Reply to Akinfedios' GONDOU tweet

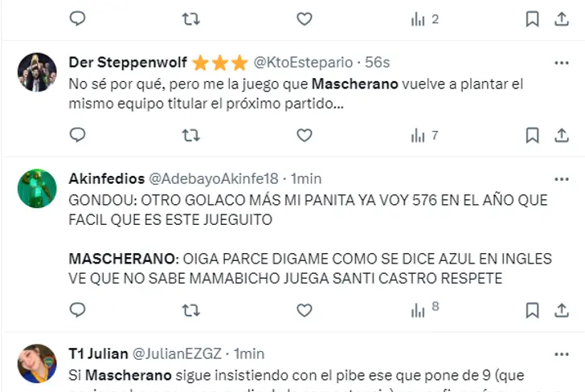pos(78,310)
